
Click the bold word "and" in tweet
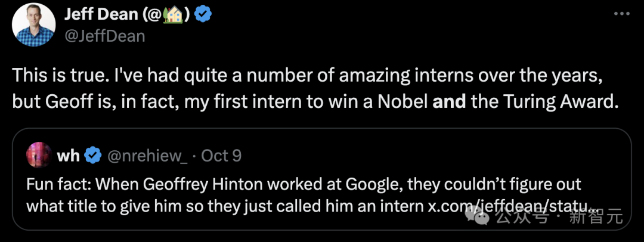coord(450,101)
